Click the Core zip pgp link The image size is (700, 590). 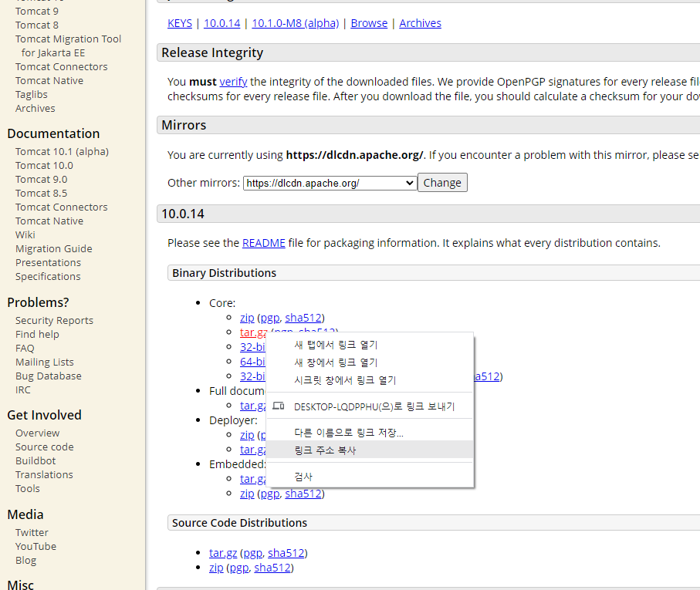pos(270,318)
